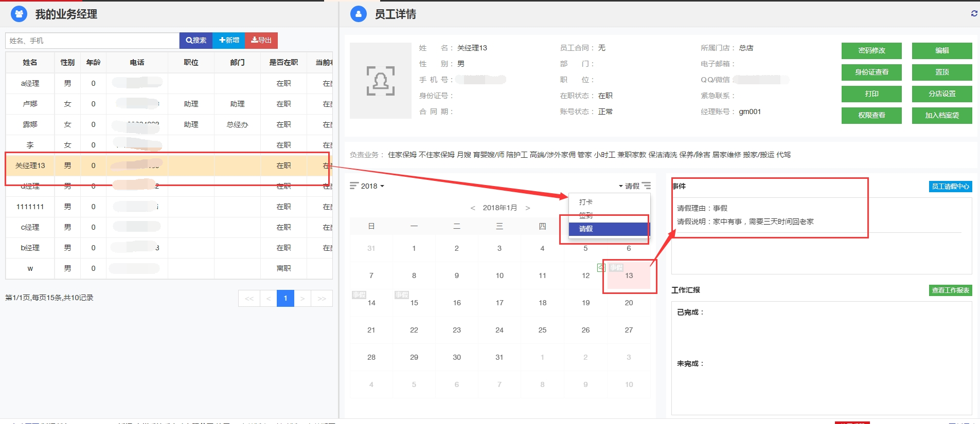Viewport: 980px width, 424px height.
Task: Click the 请假理由：事假 text
Action: tap(702, 208)
